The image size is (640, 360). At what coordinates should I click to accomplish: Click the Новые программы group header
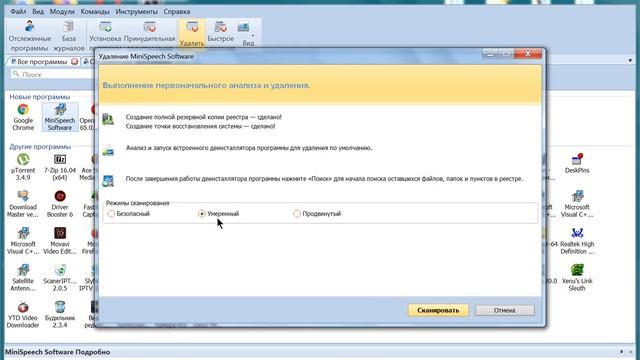coord(40,97)
